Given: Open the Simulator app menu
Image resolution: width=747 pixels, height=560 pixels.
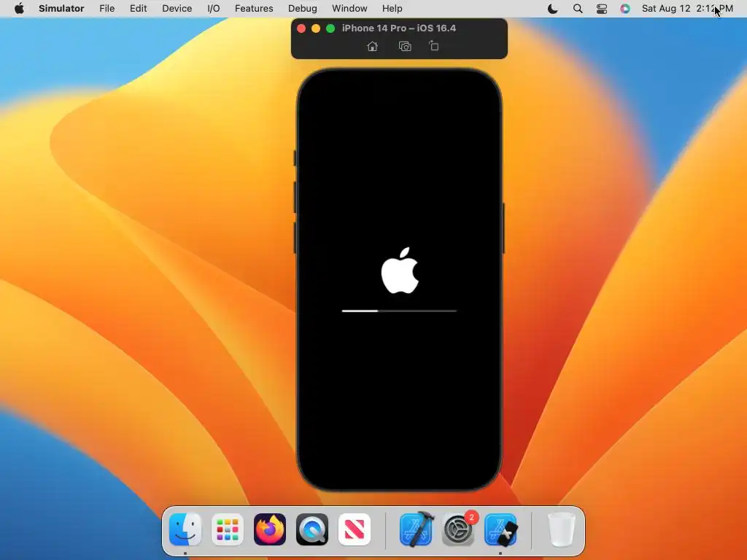Looking at the screenshot, I should click(61, 9).
